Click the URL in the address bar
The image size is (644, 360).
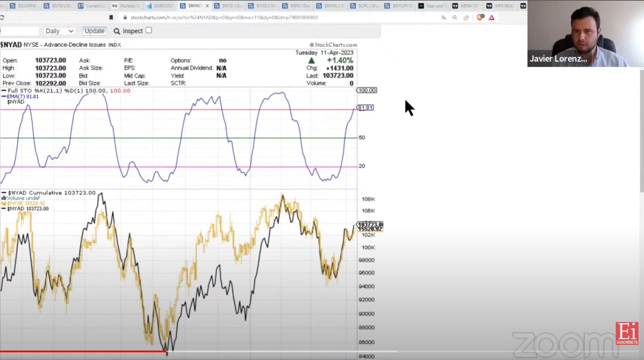point(224,17)
